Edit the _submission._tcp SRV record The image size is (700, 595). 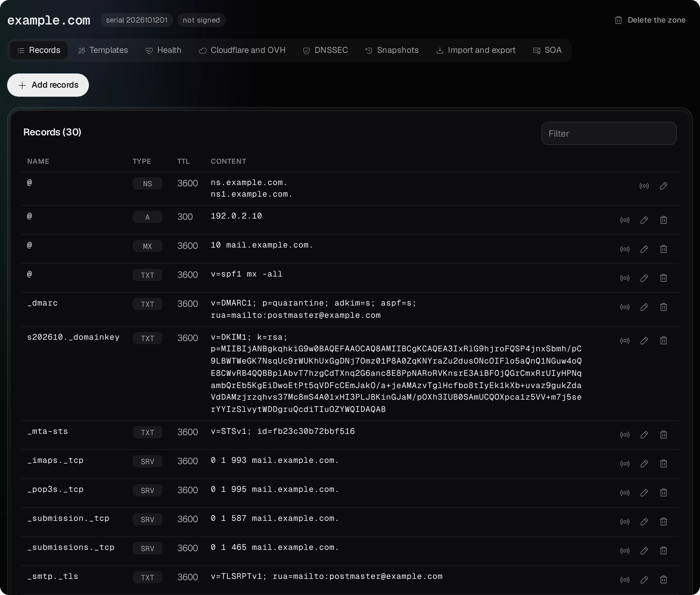pyautogui.click(x=644, y=522)
